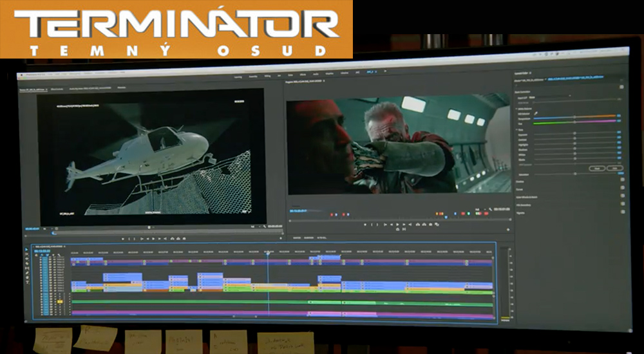Click Lift button in Program monitor
This screenshot has height=354, width=644.
(x=418, y=224)
